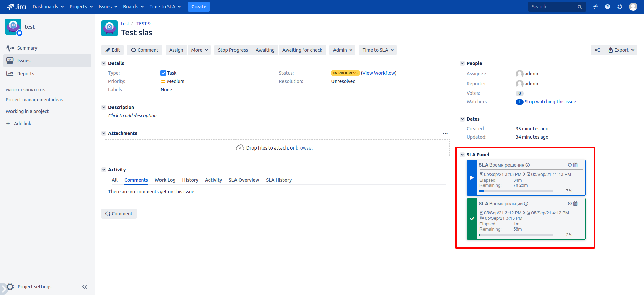Click clock icon in Время решения card

(x=570, y=165)
